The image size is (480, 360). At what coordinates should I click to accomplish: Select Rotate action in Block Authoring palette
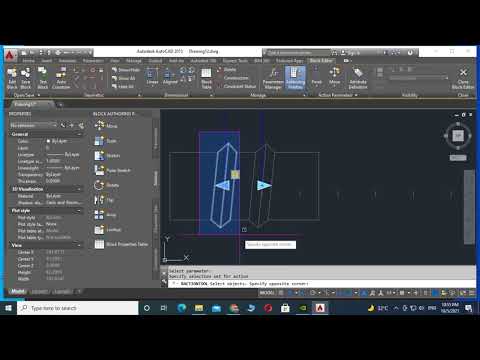(x=107, y=185)
